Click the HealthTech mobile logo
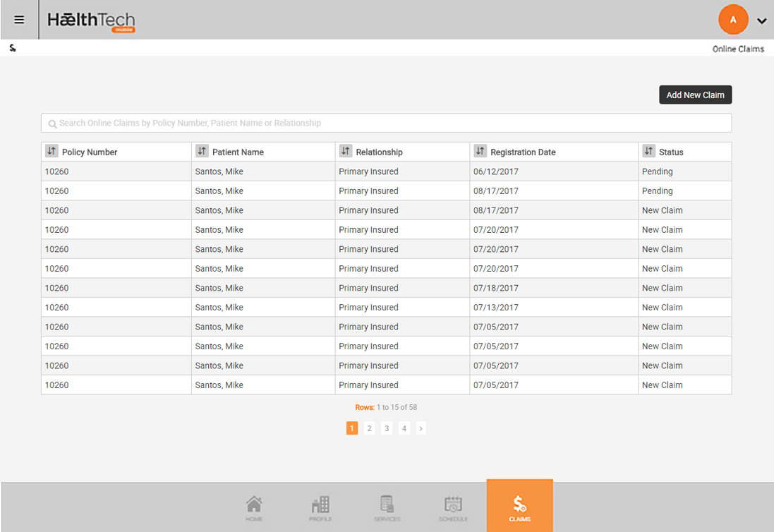This screenshot has height=532, width=774. coord(91,21)
